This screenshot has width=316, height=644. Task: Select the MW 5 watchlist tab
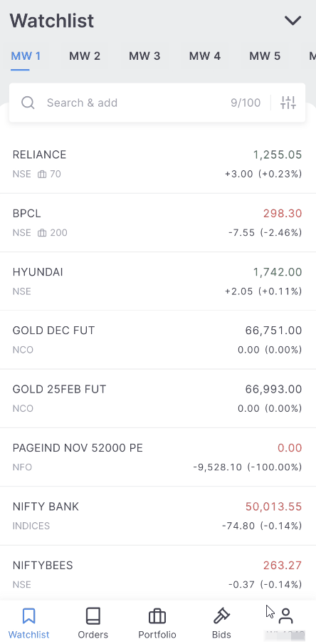265,56
